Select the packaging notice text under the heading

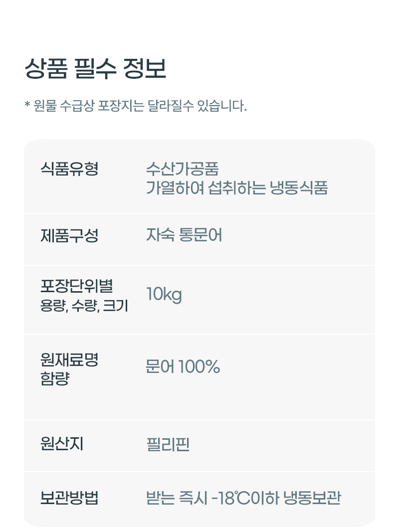click(x=135, y=106)
